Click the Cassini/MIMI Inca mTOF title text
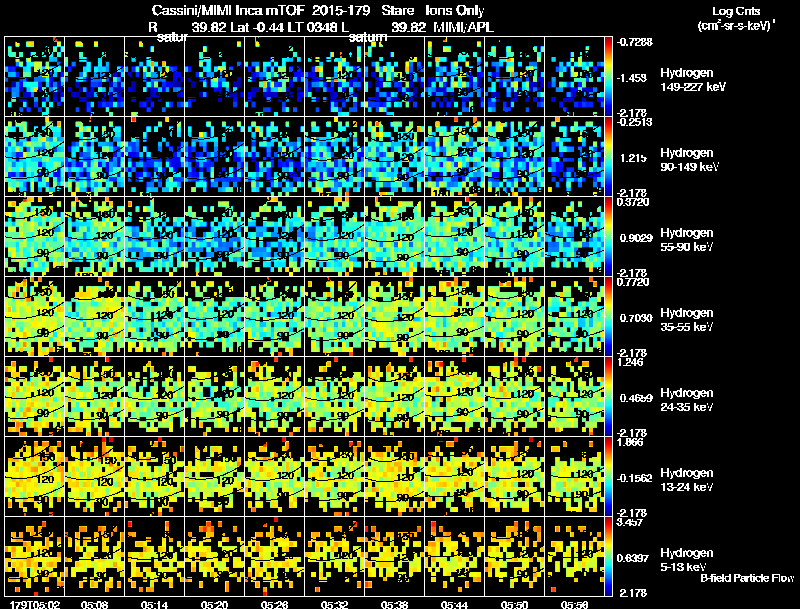The image size is (800, 609). pos(228,11)
